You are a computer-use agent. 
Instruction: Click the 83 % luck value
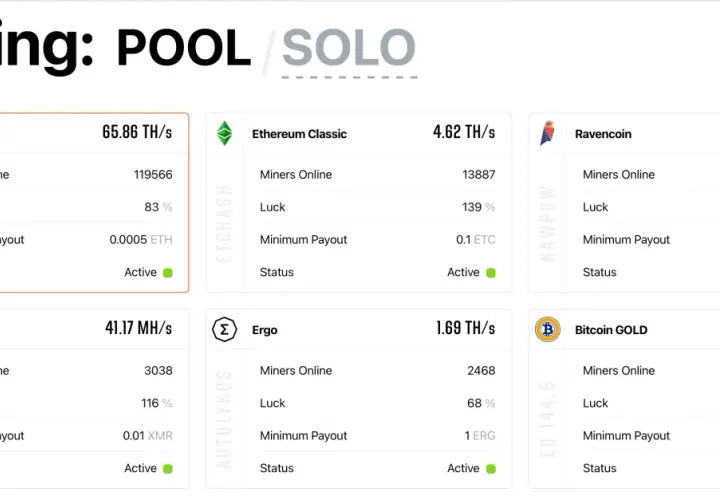(158, 207)
